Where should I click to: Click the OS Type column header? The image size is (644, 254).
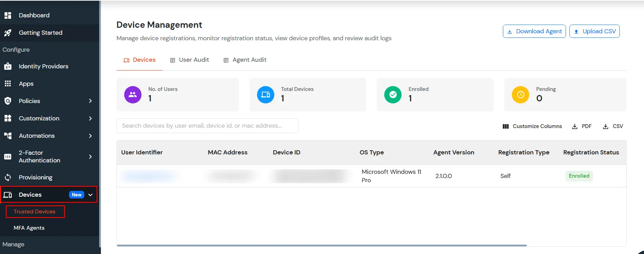coord(371,152)
